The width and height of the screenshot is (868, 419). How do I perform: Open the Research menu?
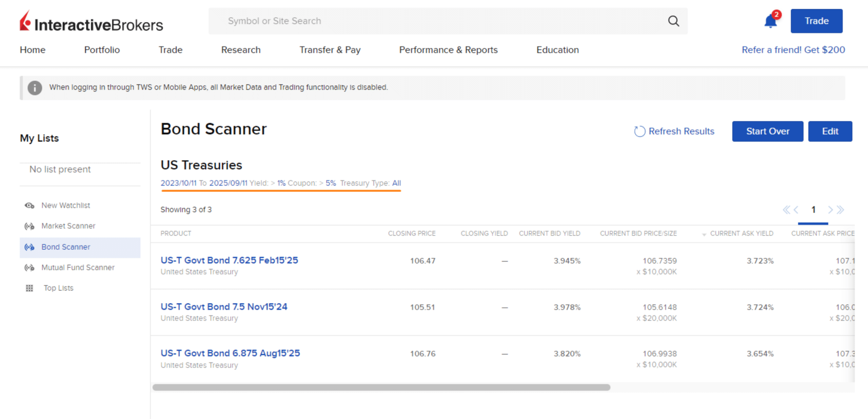[x=241, y=50]
